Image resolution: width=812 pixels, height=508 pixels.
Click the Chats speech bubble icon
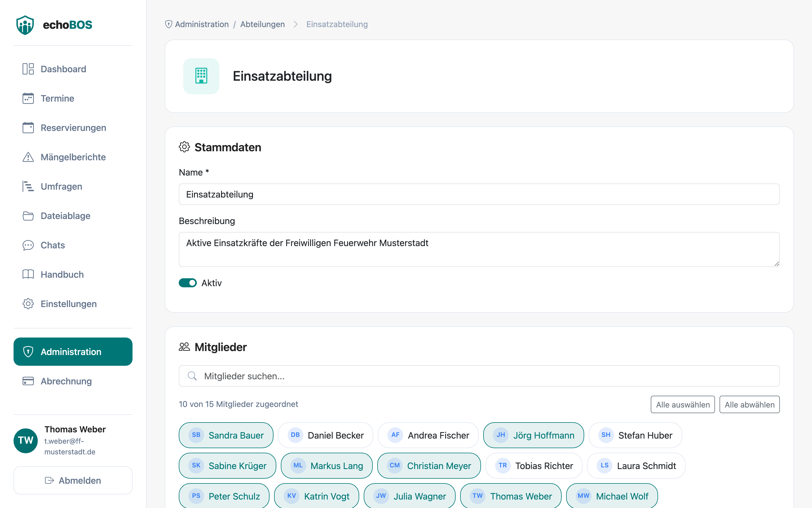28,245
